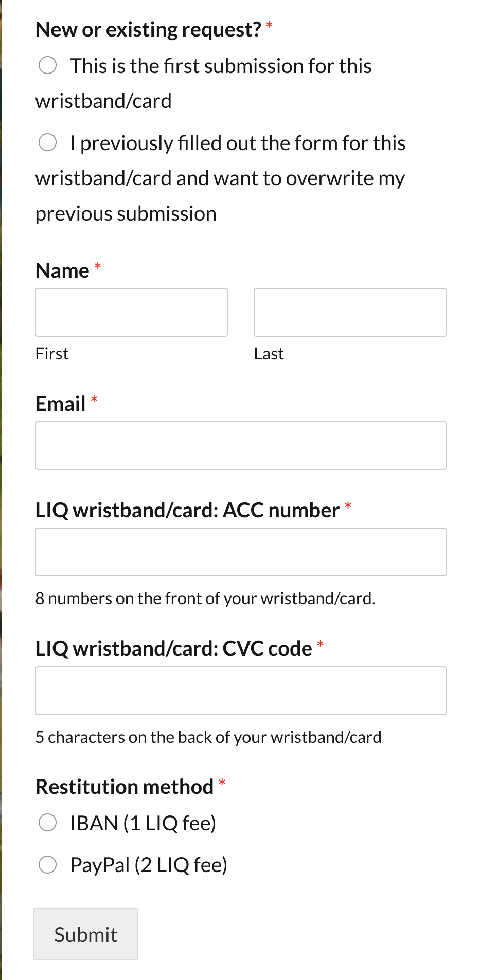Choose IBAN (1 LIQ fee) restitution method
Viewport: 480px width, 980px height.
48,823
